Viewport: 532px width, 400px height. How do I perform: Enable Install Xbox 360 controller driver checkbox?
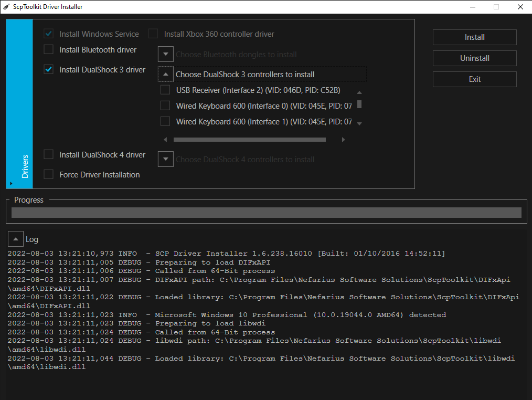point(153,34)
